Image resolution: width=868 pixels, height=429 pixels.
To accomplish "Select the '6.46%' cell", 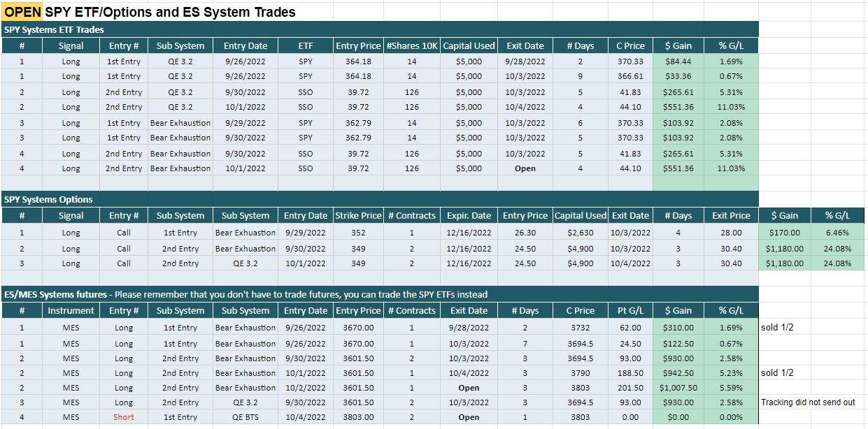I will [837, 233].
